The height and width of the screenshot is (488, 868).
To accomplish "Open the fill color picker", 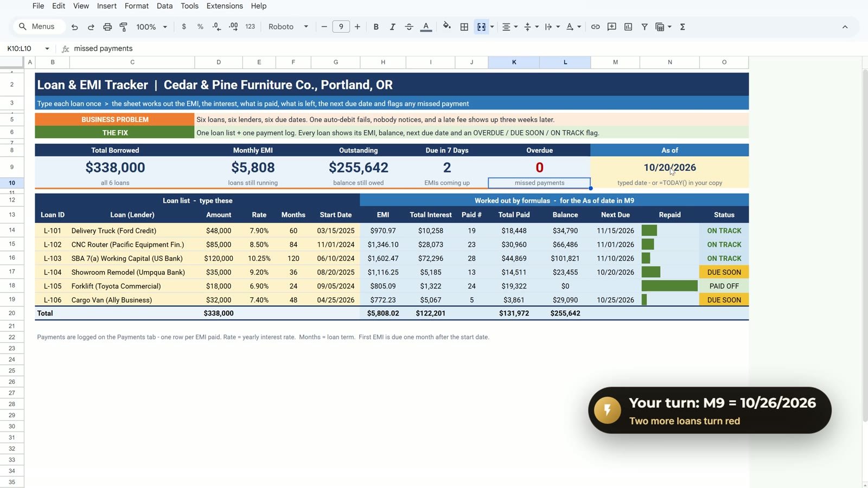I will [x=447, y=27].
